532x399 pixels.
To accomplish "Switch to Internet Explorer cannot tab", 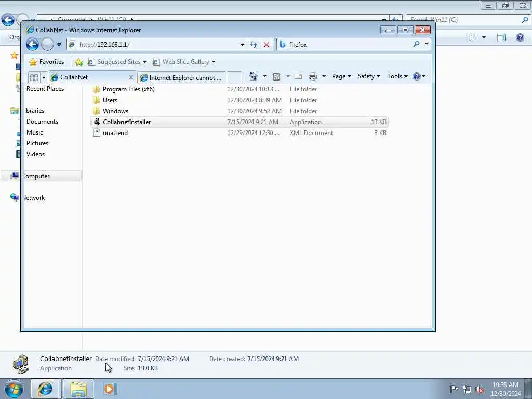I will click(182, 78).
